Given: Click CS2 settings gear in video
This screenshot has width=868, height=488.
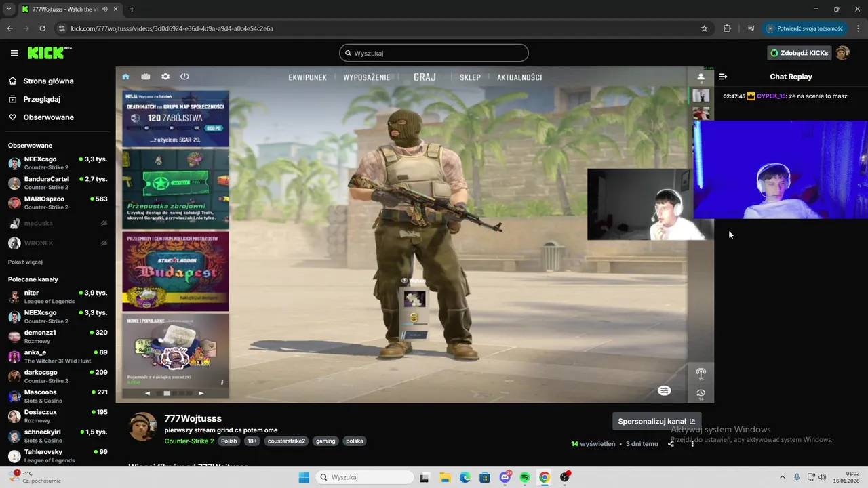Looking at the screenshot, I should coord(165,77).
